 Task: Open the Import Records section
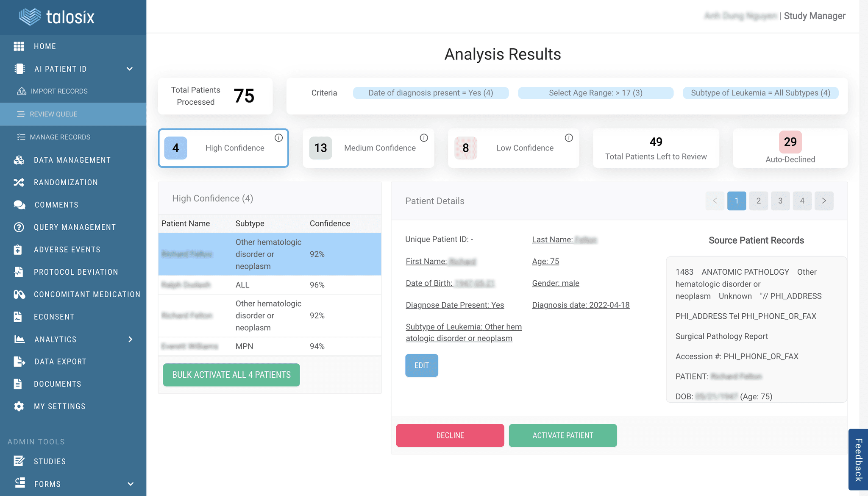[x=59, y=91]
